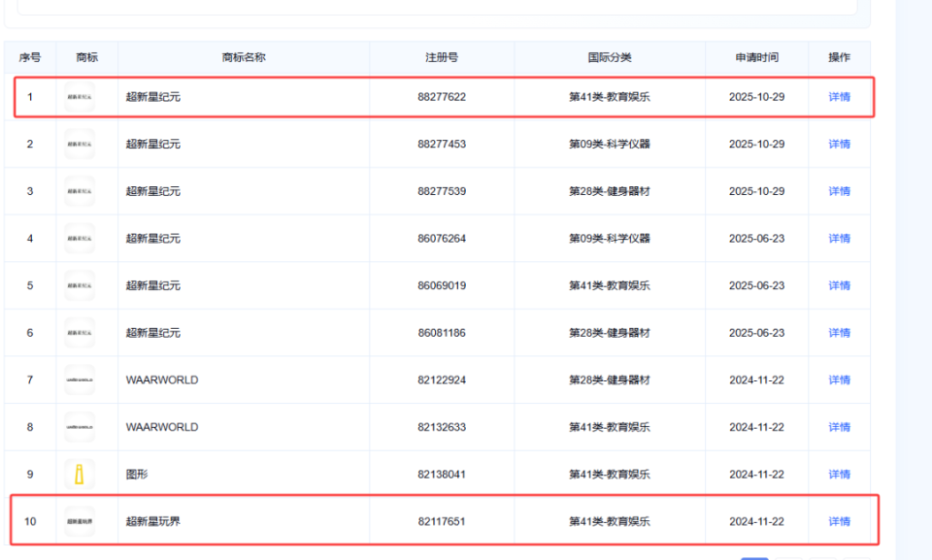Open the yellow 图形 trademark thumbnail

click(80, 475)
